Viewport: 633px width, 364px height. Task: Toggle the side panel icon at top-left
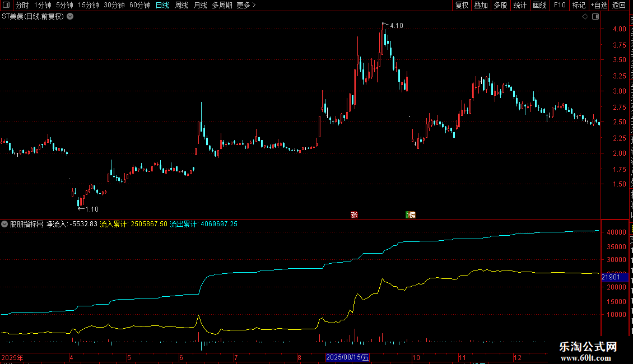[6, 5]
